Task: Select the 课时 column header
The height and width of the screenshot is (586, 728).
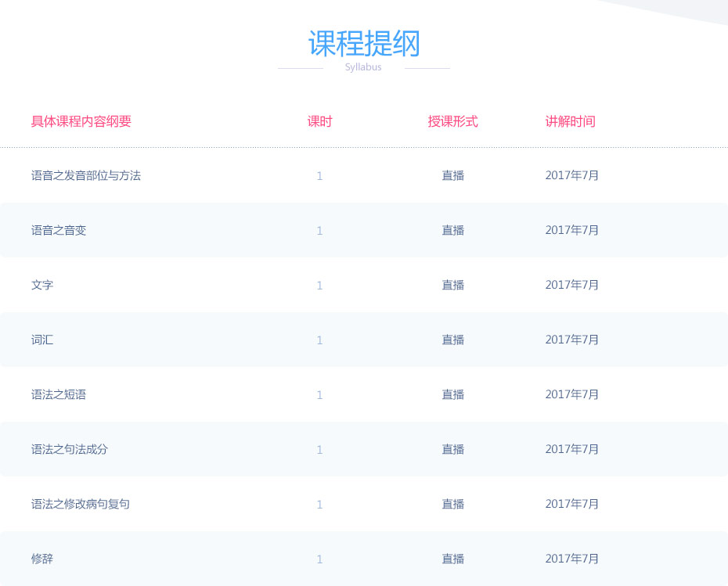Action: [x=320, y=121]
